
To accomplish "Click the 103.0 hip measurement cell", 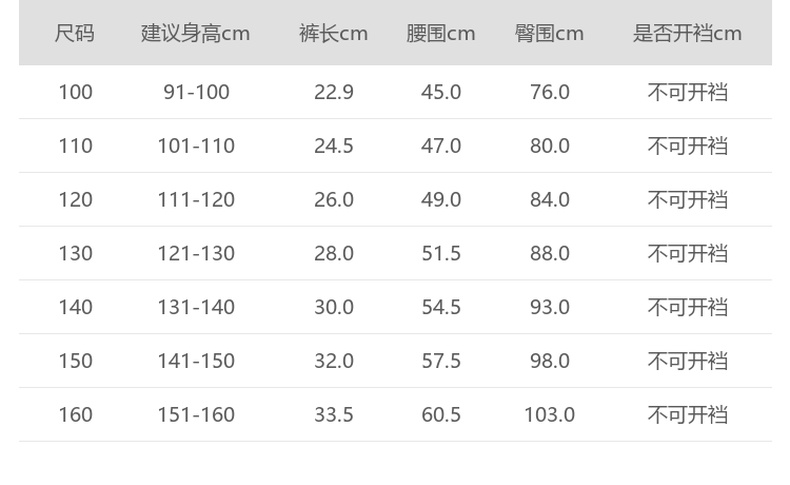I will [549, 415].
